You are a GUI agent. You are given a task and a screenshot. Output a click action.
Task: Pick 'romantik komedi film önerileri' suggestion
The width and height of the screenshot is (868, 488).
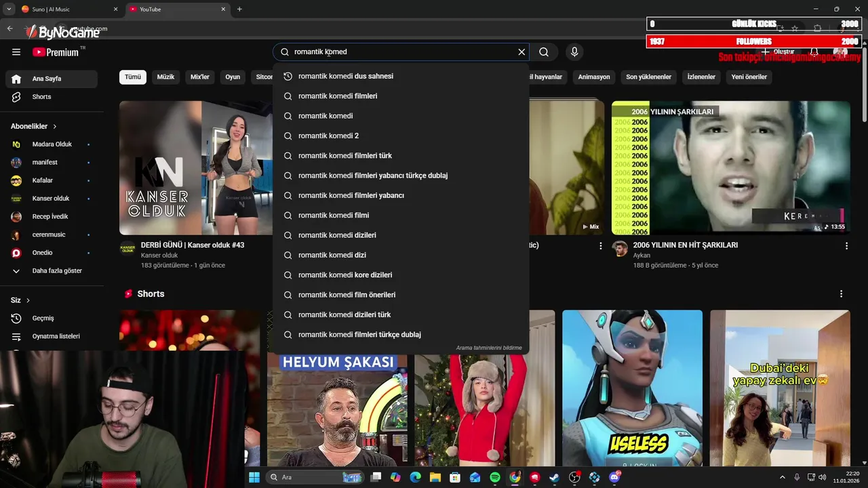(x=401, y=295)
